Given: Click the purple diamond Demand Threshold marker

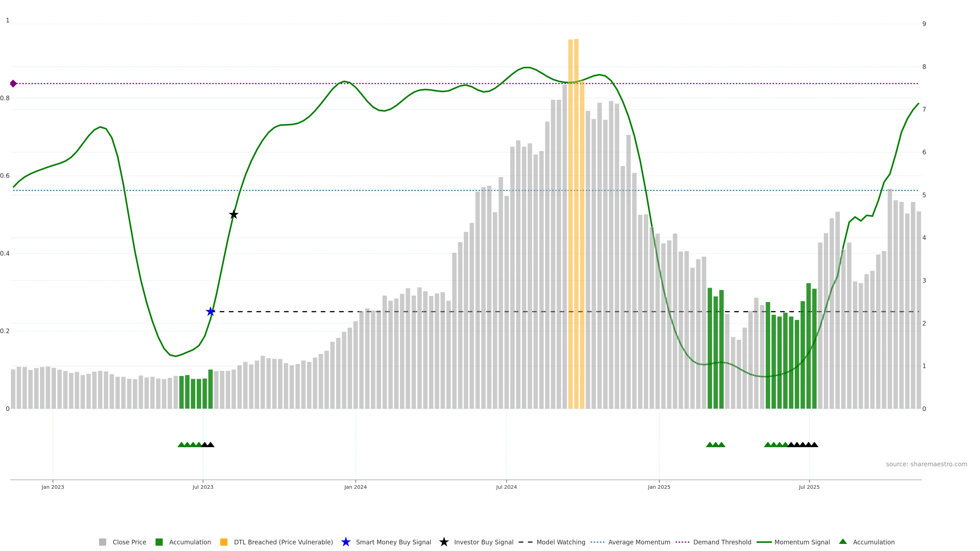Looking at the screenshot, I should pyautogui.click(x=13, y=84).
